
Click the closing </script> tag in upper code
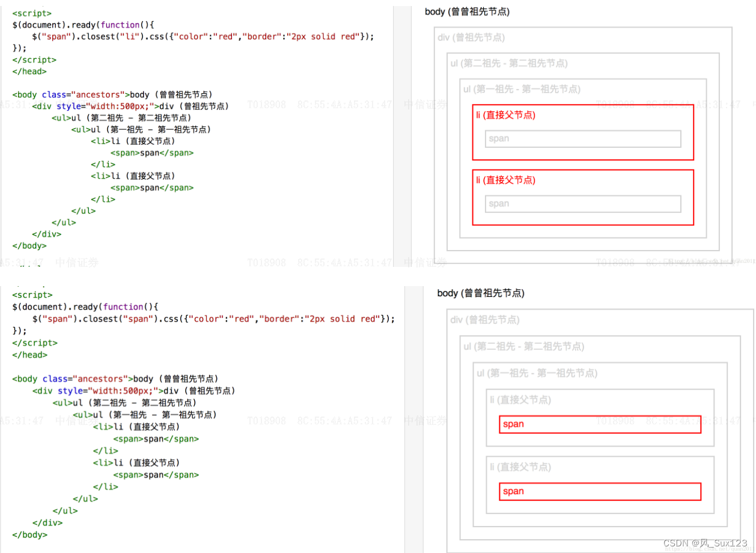pos(34,60)
